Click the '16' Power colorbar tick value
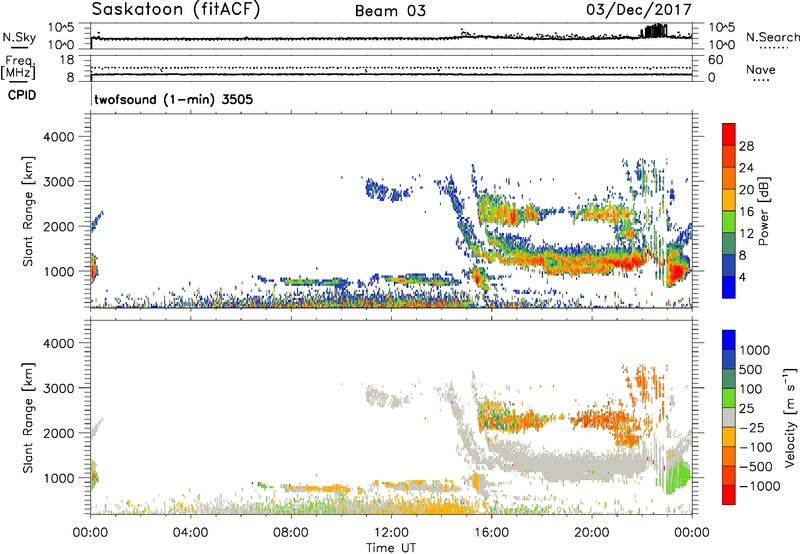 pos(746,212)
